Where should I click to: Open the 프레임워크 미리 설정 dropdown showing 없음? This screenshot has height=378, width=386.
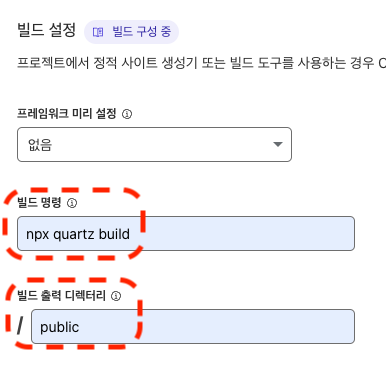point(154,144)
